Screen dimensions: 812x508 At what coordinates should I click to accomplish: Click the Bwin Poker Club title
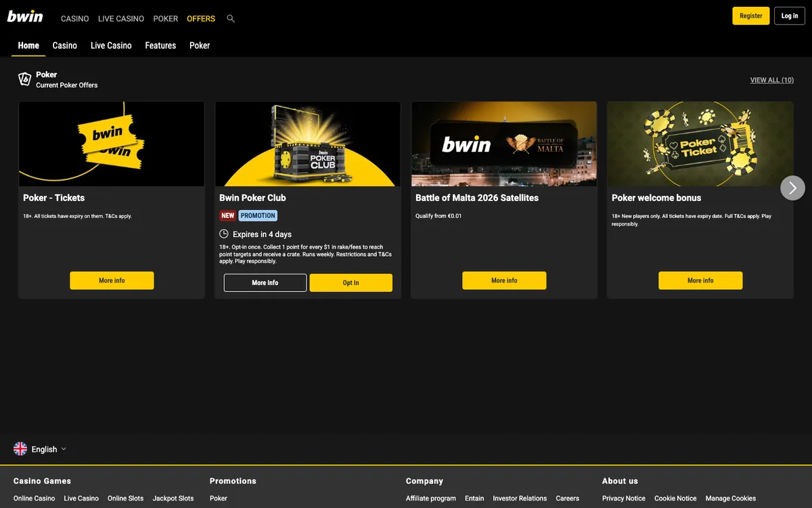tap(252, 198)
